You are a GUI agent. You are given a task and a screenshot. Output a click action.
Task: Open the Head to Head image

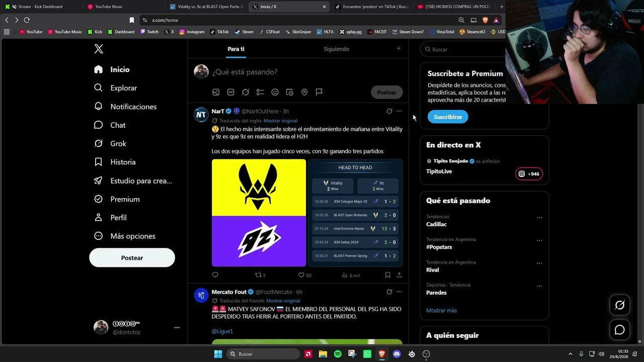(355, 213)
